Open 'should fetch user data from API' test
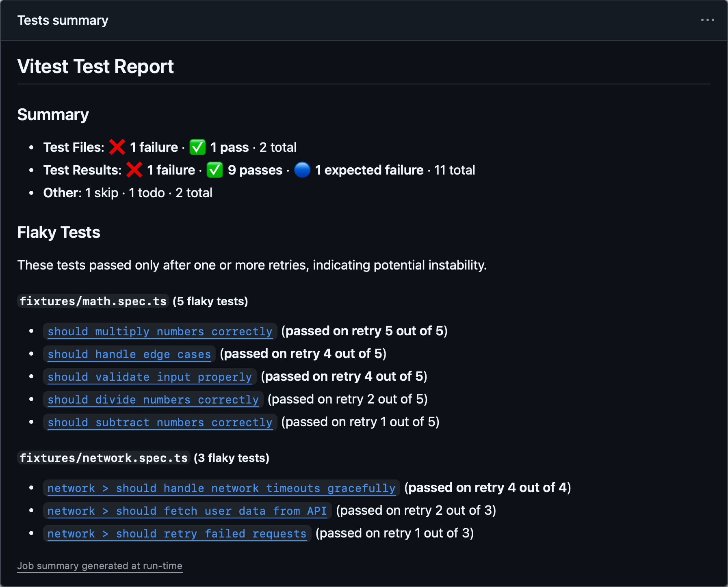The height and width of the screenshot is (587, 728). 187,511
